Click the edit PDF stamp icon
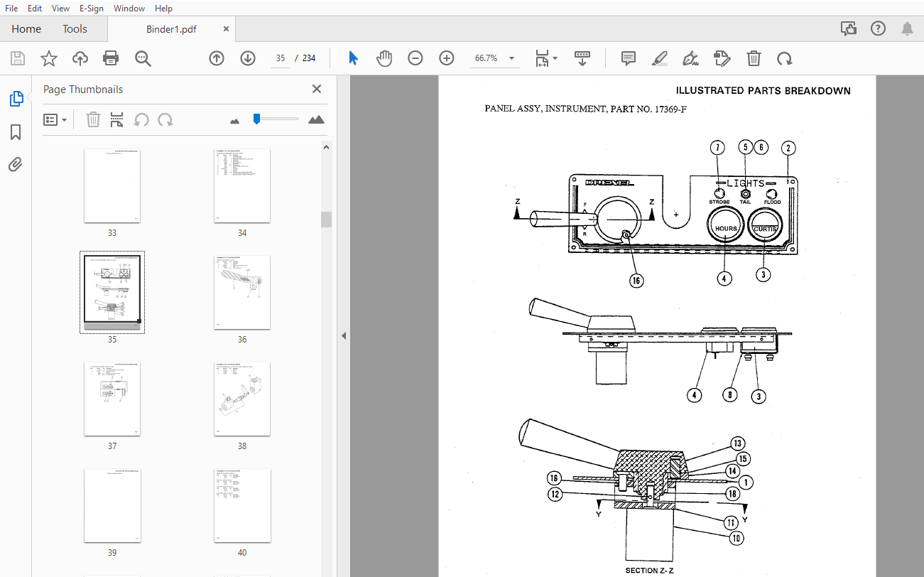Image resolution: width=924 pixels, height=577 pixels. point(722,58)
